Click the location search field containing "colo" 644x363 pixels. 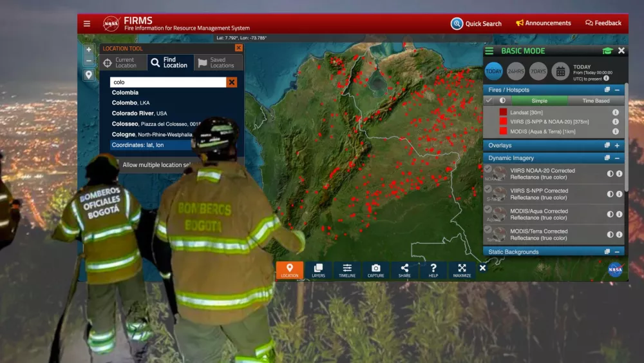167,82
